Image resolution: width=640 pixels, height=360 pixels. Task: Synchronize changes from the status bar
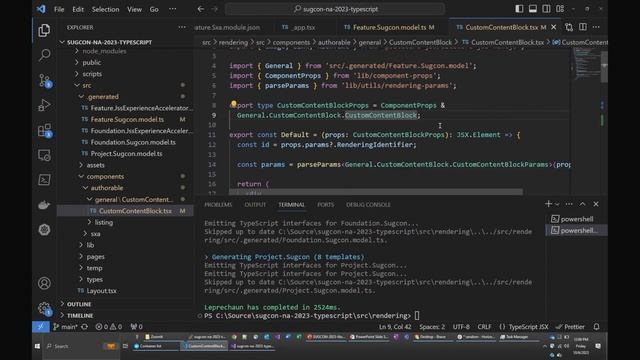pyautogui.click(x=84, y=327)
